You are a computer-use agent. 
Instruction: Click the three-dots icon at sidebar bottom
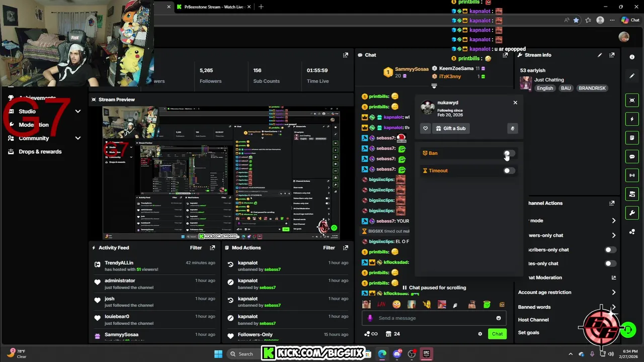coord(632,232)
